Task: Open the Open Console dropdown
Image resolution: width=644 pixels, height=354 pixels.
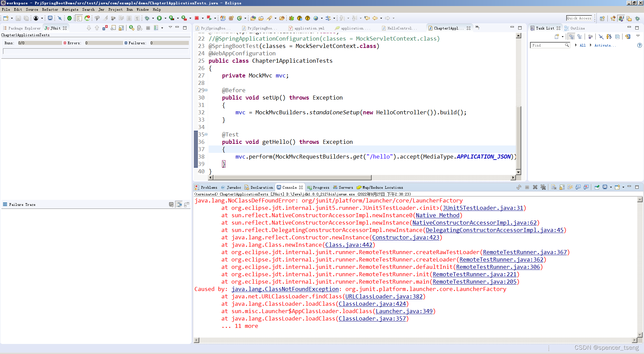Action: click(623, 187)
